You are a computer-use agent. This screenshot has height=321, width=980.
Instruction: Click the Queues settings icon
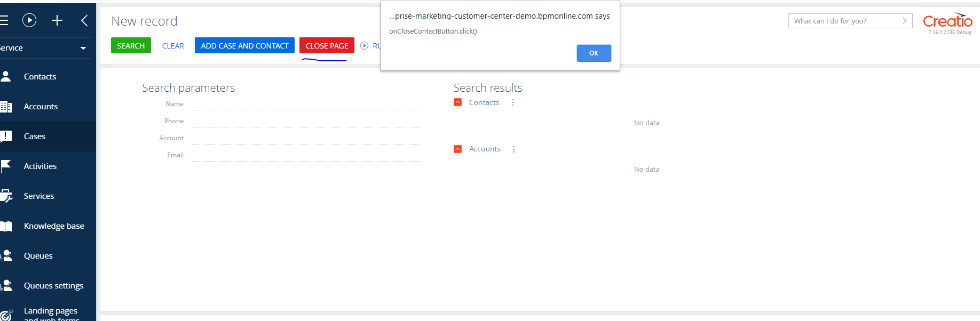coord(6,286)
